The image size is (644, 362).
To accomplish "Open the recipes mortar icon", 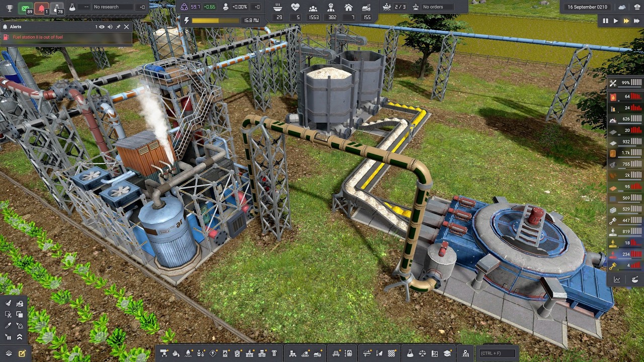I will point(634,280).
